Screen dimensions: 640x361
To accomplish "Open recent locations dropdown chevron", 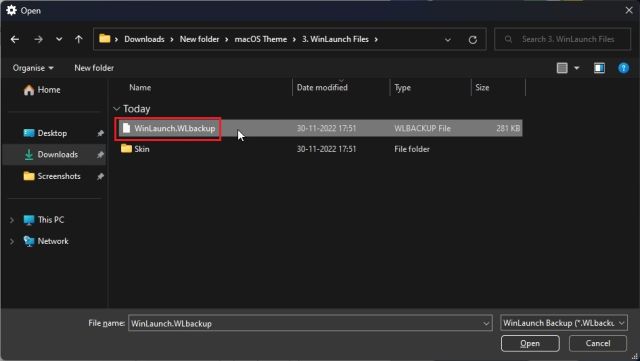I will pyautogui.click(x=59, y=39).
